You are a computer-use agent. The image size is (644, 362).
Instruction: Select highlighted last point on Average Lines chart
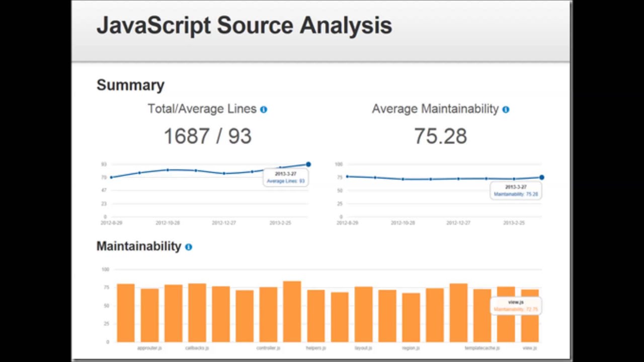tap(308, 164)
